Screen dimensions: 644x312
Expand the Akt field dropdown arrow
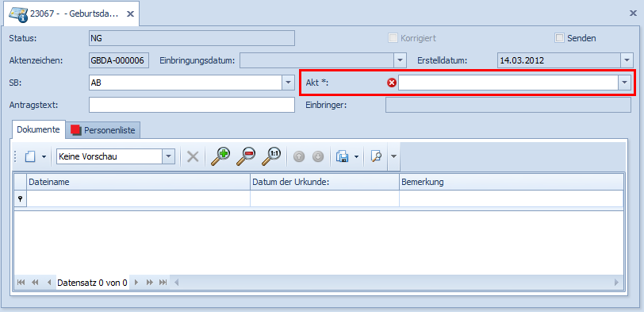coord(624,83)
